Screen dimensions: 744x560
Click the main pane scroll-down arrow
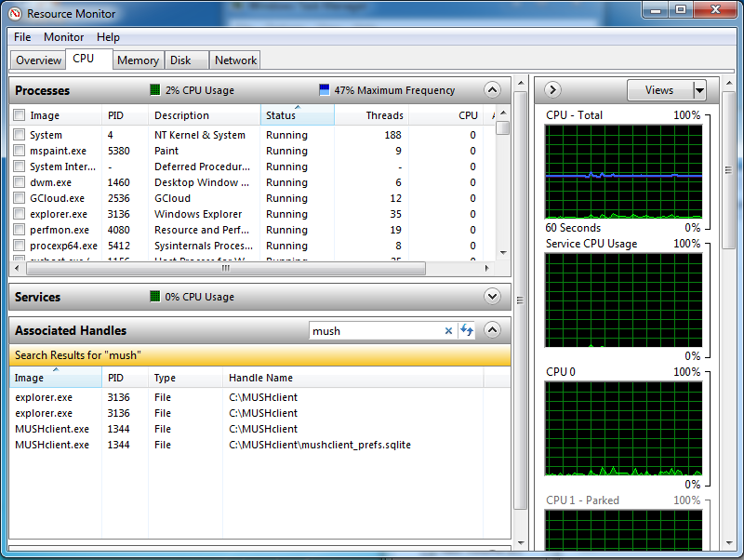coord(521,543)
